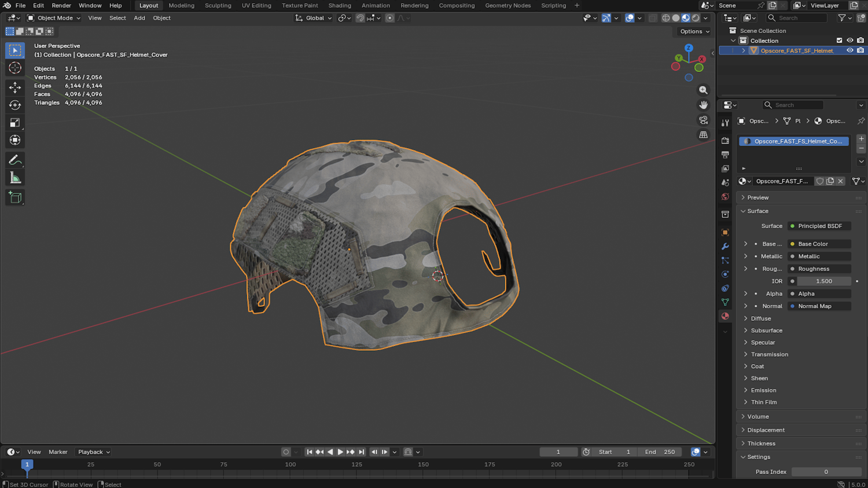Switch to the Shading workspace tab

pos(339,5)
